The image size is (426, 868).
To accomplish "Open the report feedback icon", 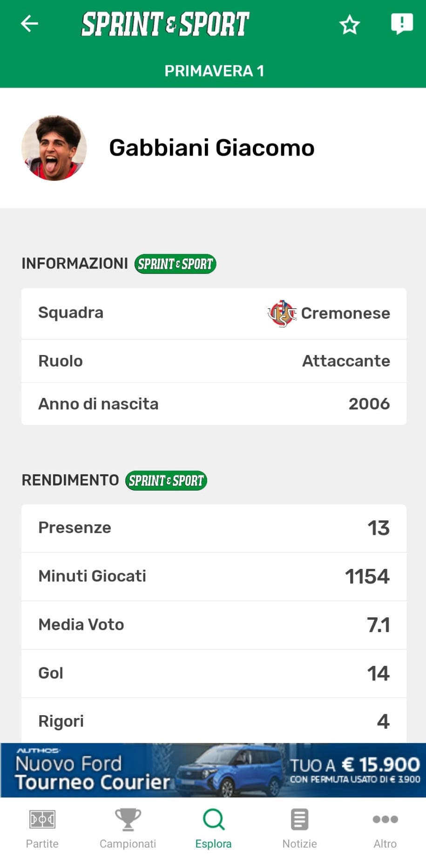I will (x=401, y=23).
